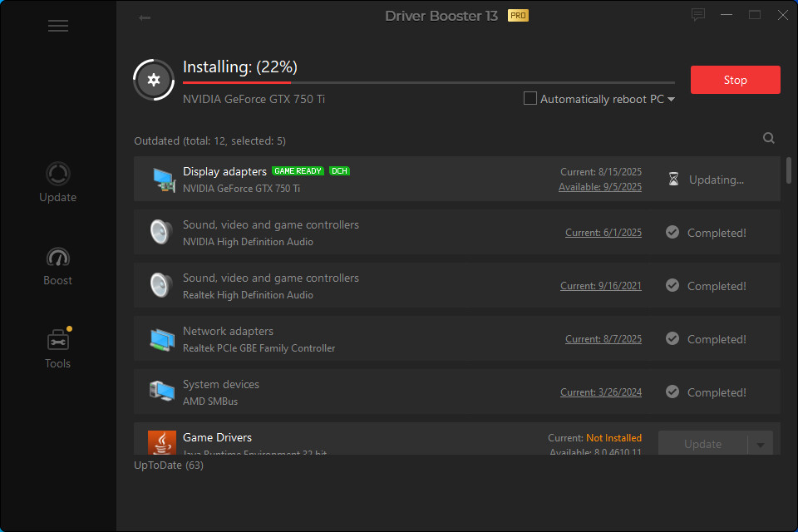Open the feedback message icon in the titlebar
The height and width of the screenshot is (532, 798).
[697, 14]
